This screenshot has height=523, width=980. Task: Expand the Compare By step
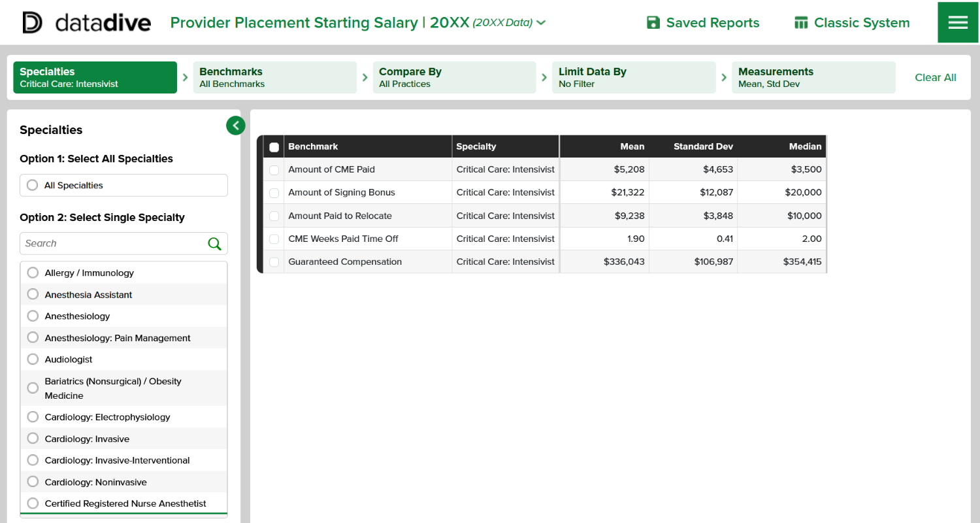454,78
